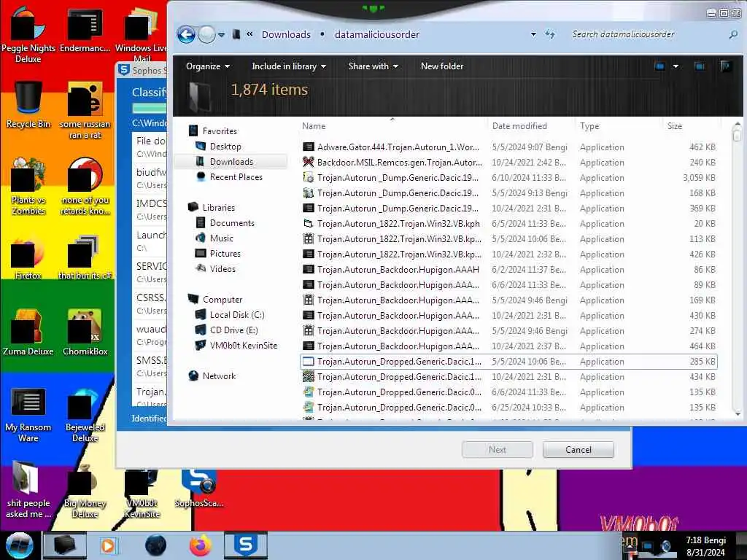Viewport: 747px width, 560px height.
Task: Click the media player taskbar icon
Action: 108,545
